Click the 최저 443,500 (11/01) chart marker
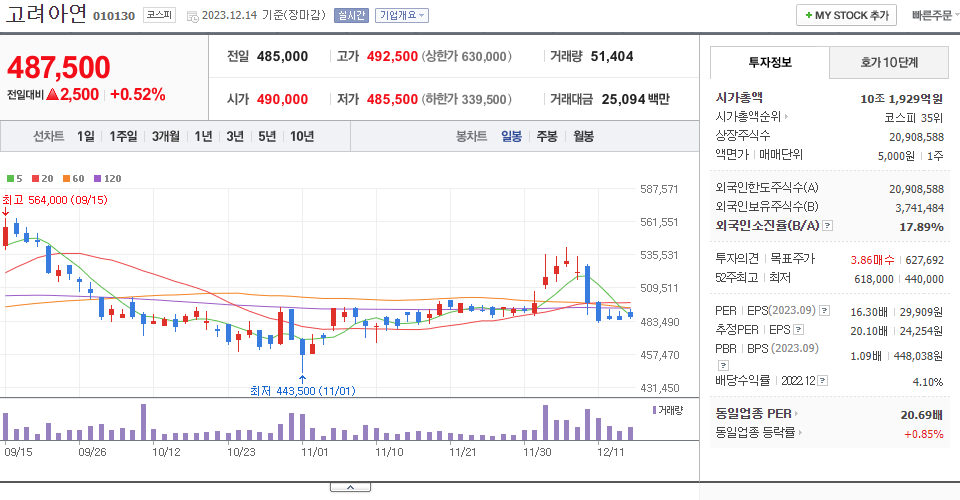 302,390
